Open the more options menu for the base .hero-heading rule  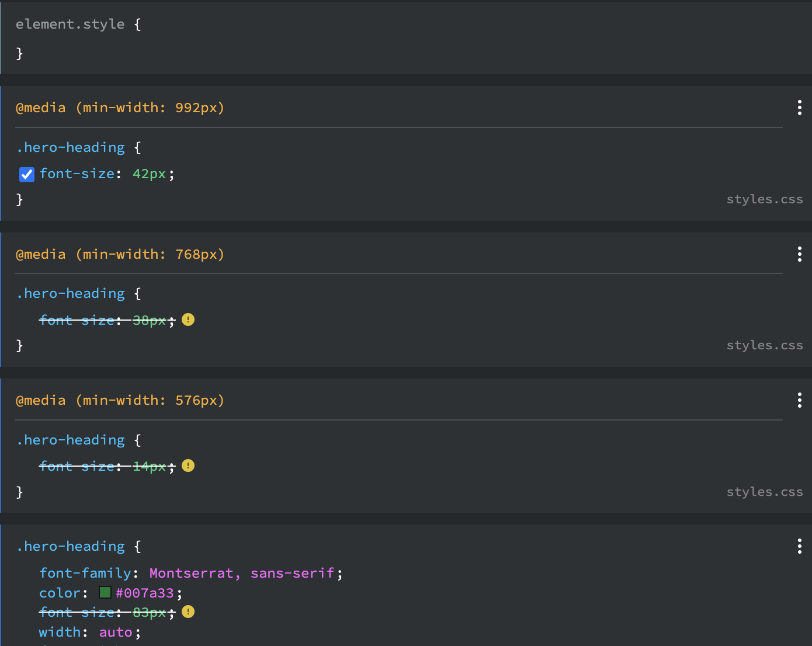(x=799, y=546)
